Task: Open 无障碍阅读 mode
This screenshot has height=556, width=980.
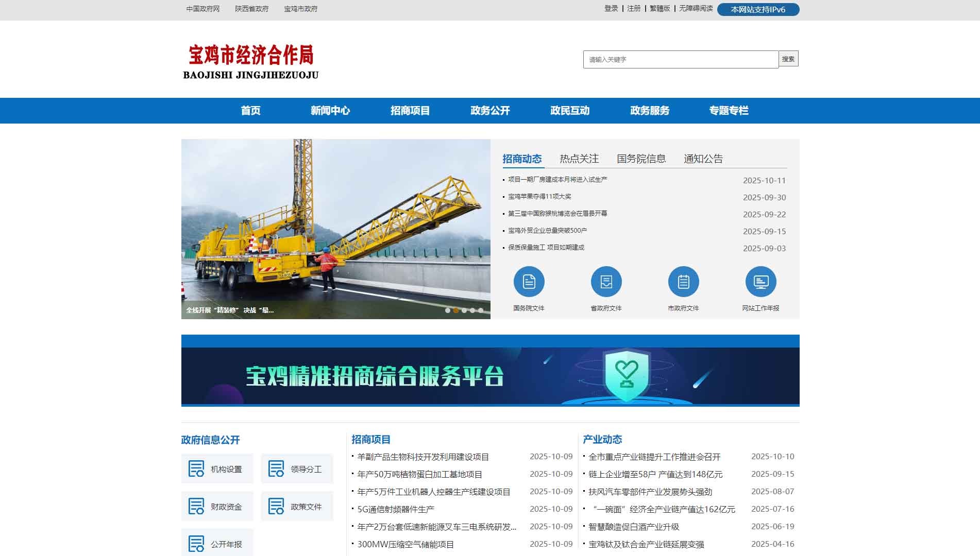Action: [696, 8]
